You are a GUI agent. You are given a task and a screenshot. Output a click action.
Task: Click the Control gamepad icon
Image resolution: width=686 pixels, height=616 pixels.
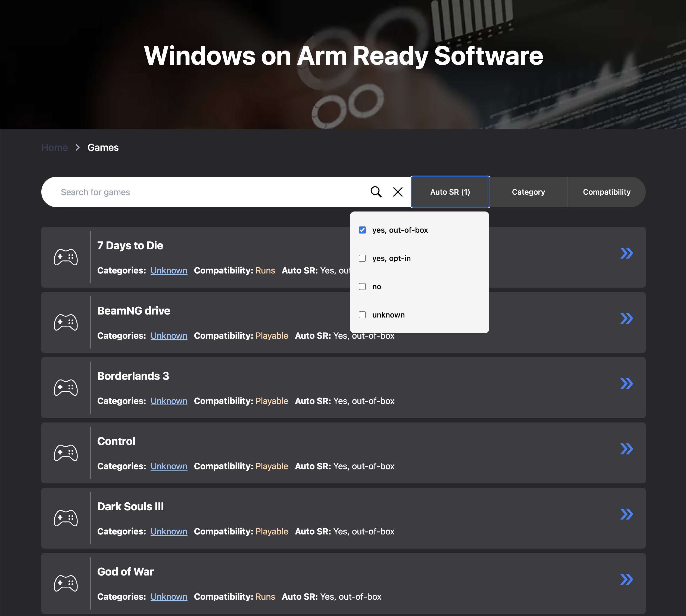(x=66, y=453)
